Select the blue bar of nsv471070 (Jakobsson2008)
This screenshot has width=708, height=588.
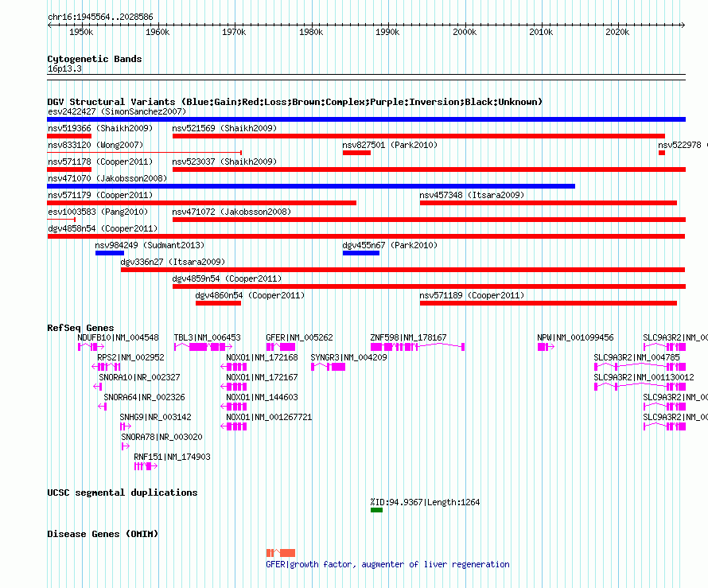point(311,186)
